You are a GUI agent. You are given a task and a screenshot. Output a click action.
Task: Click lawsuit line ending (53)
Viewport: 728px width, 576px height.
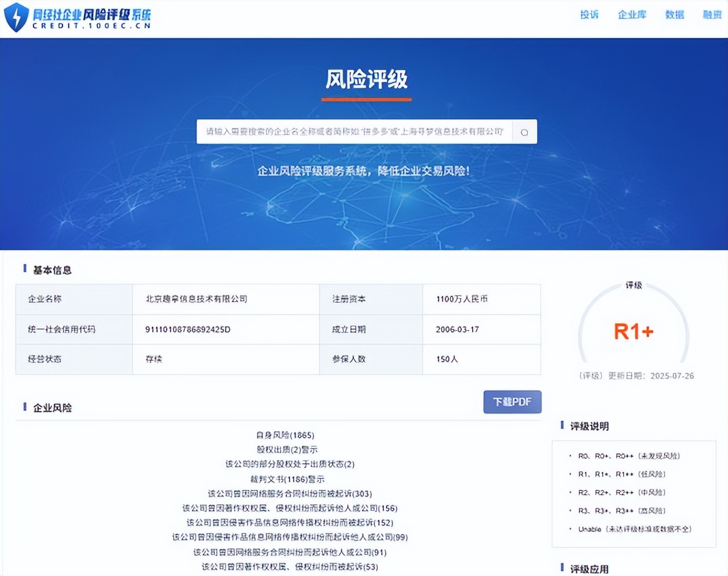[290, 567]
